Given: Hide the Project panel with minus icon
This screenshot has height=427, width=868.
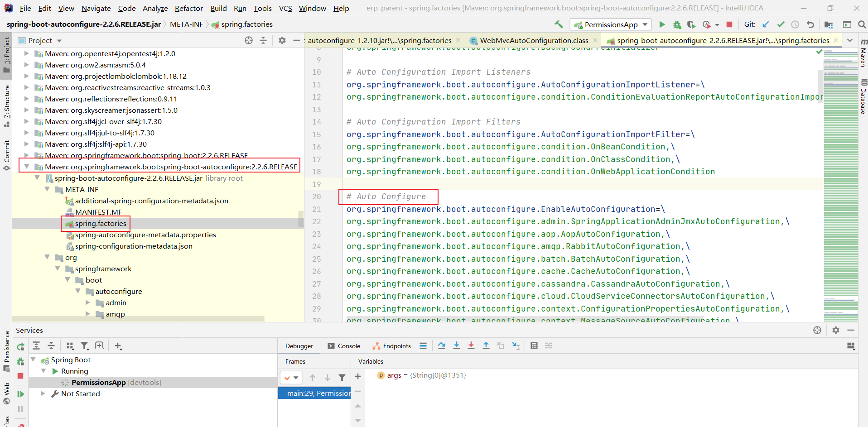Looking at the screenshot, I should click(297, 40).
